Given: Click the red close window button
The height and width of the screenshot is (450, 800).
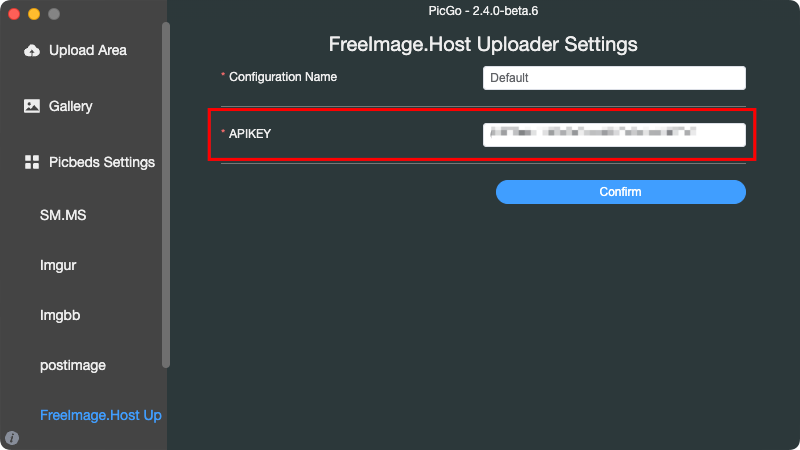Looking at the screenshot, I should pos(14,14).
